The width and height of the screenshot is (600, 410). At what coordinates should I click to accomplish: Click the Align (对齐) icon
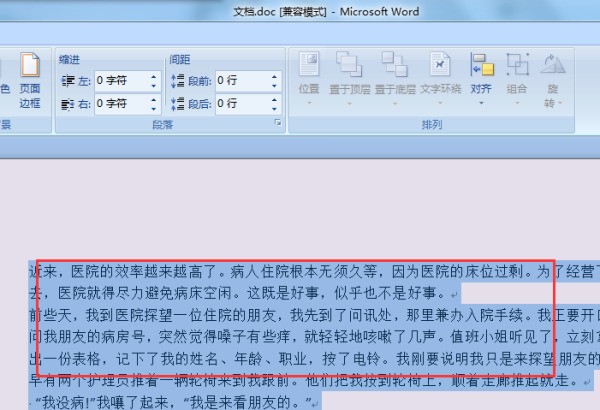(x=482, y=64)
